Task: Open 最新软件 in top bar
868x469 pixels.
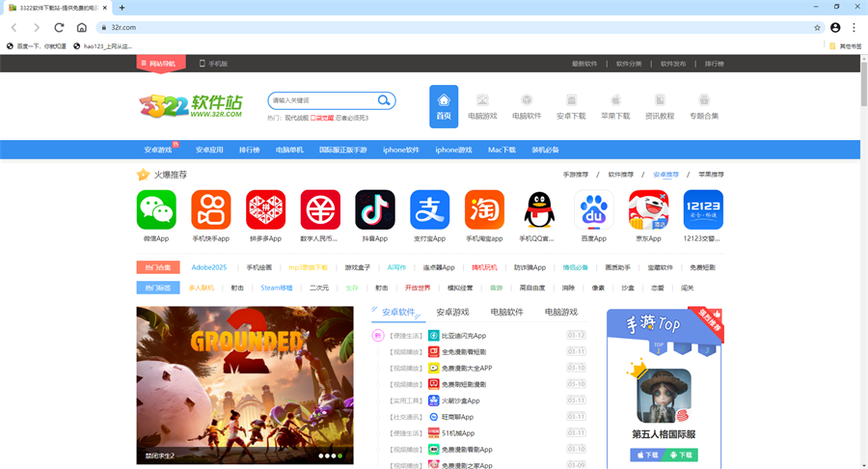Action: pyautogui.click(x=584, y=64)
